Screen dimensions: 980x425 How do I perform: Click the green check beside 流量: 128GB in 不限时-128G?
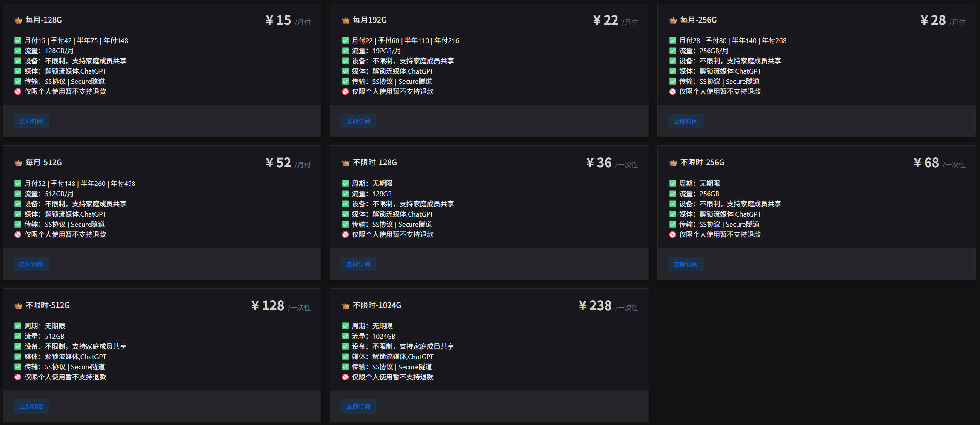click(x=345, y=194)
